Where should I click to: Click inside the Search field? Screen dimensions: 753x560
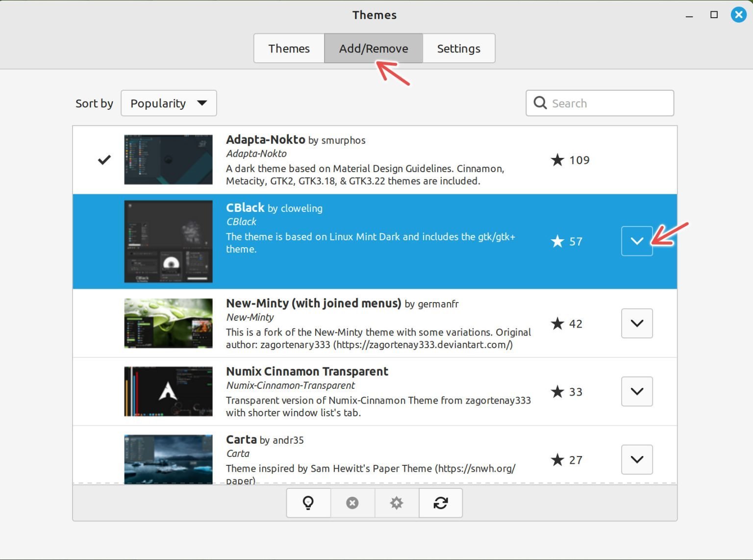point(603,103)
